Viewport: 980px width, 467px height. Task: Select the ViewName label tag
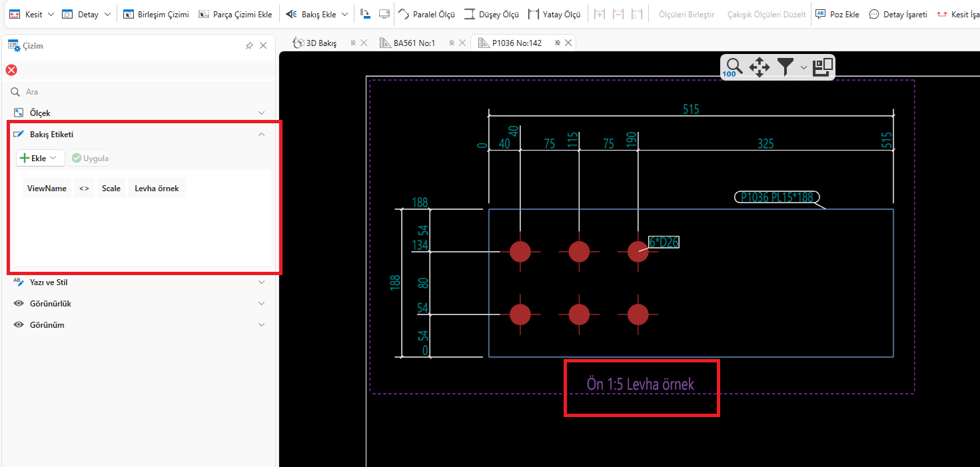click(x=47, y=189)
